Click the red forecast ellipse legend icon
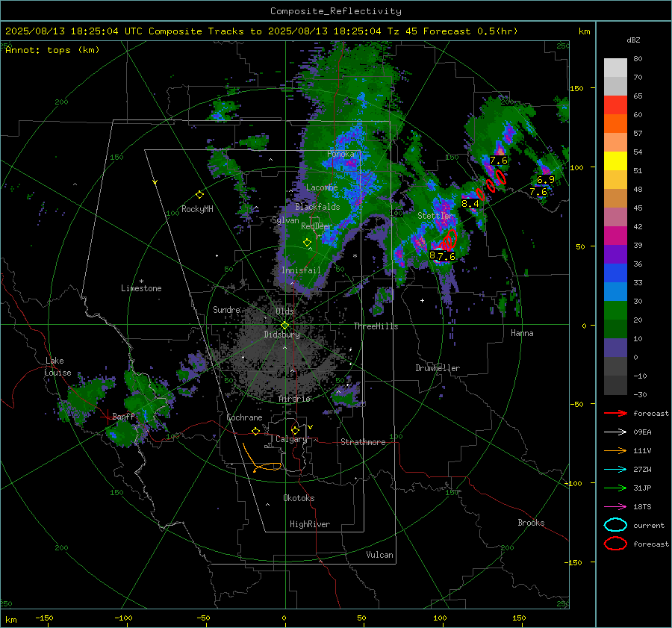 tap(615, 544)
